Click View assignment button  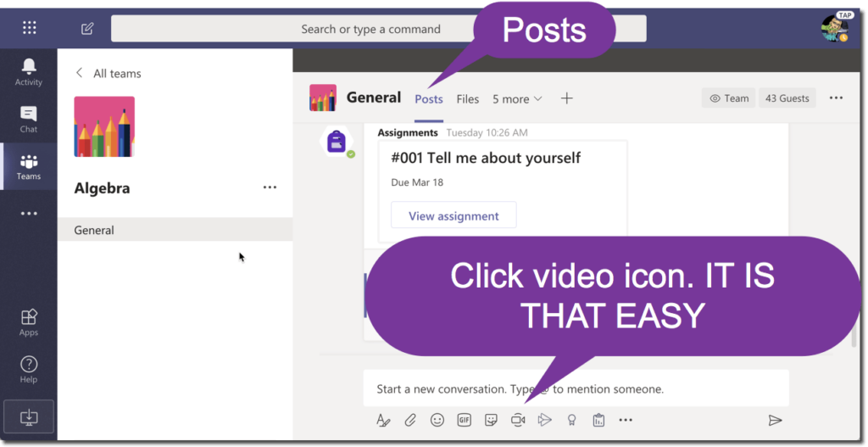pos(453,215)
